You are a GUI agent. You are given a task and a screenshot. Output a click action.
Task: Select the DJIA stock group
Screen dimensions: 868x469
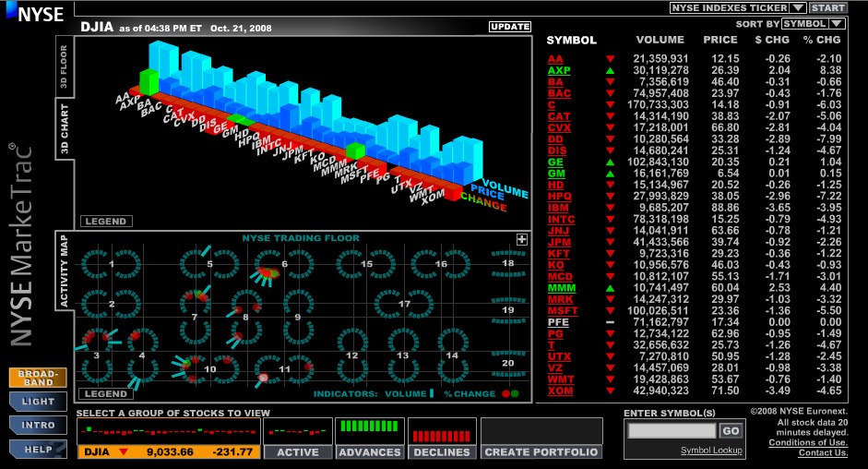point(168,451)
